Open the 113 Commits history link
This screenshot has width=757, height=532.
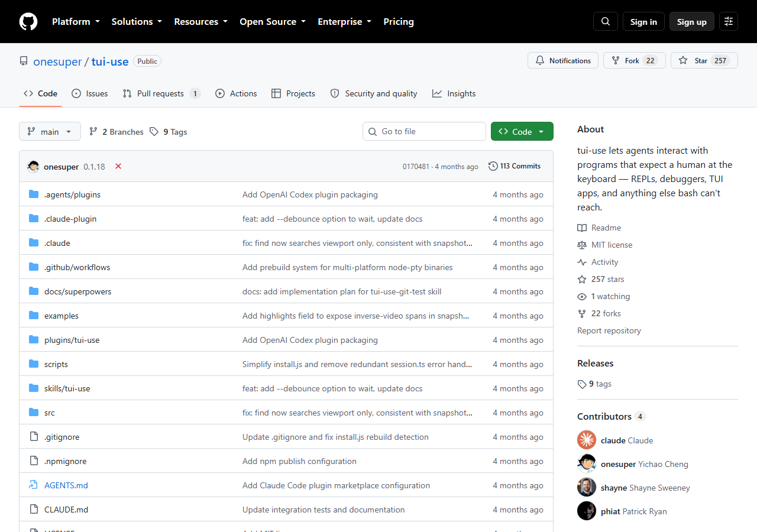(x=515, y=166)
